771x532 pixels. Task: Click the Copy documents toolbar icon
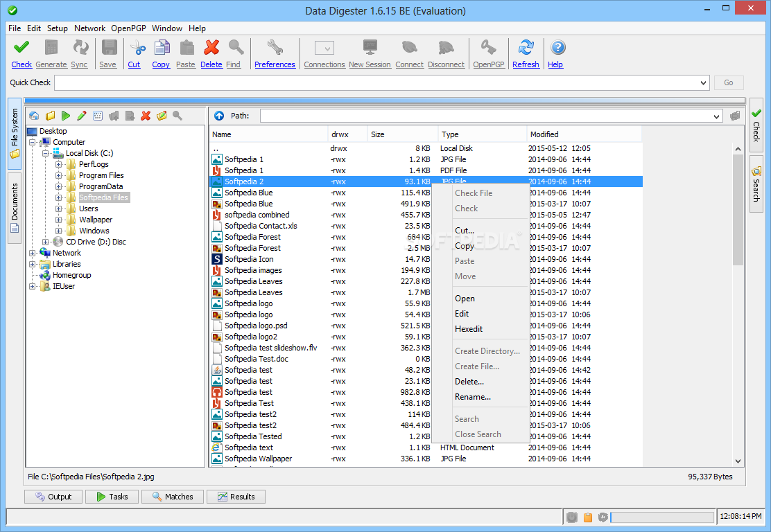tap(162, 48)
